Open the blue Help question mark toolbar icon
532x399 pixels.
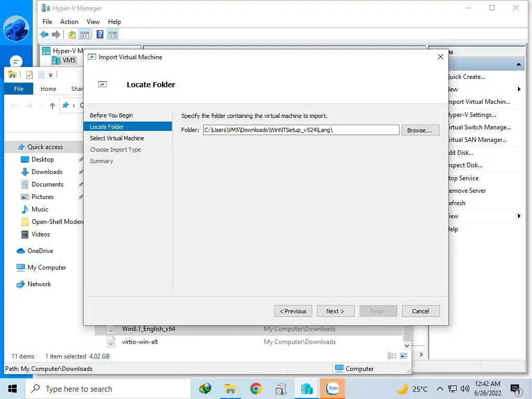pos(100,34)
